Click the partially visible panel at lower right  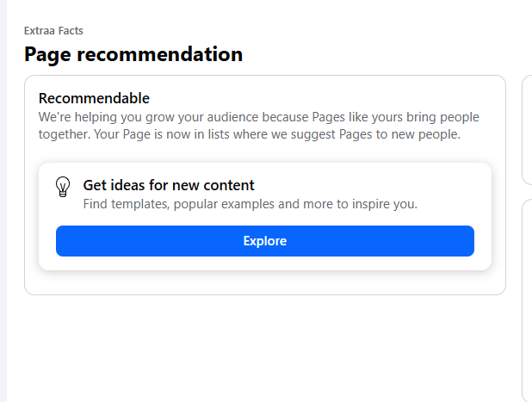click(527, 301)
